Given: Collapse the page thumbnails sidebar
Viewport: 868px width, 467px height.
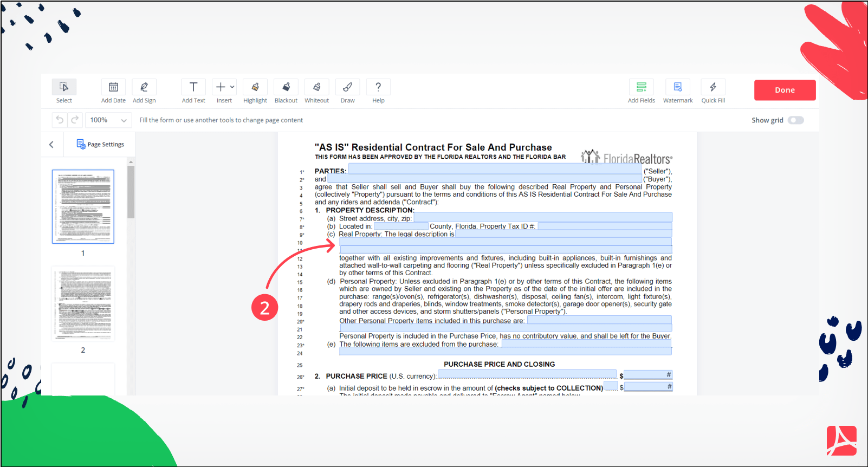Looking at the screenshot, I should 51,145.
